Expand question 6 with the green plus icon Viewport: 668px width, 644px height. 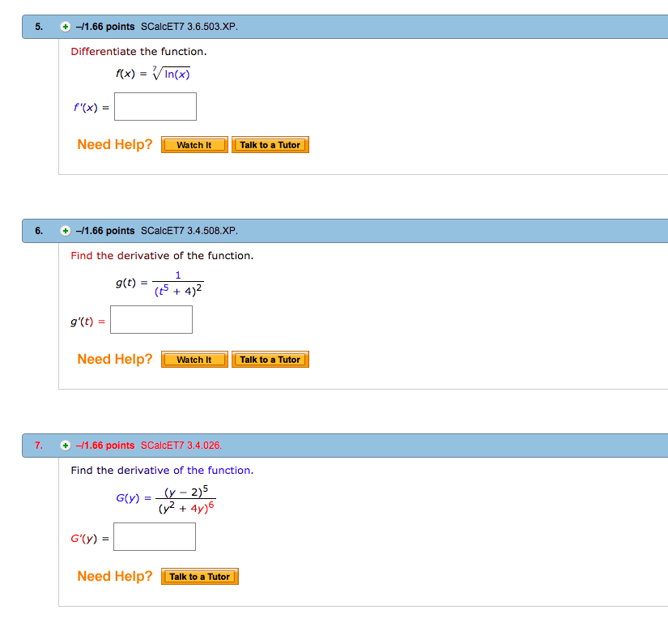66,231
